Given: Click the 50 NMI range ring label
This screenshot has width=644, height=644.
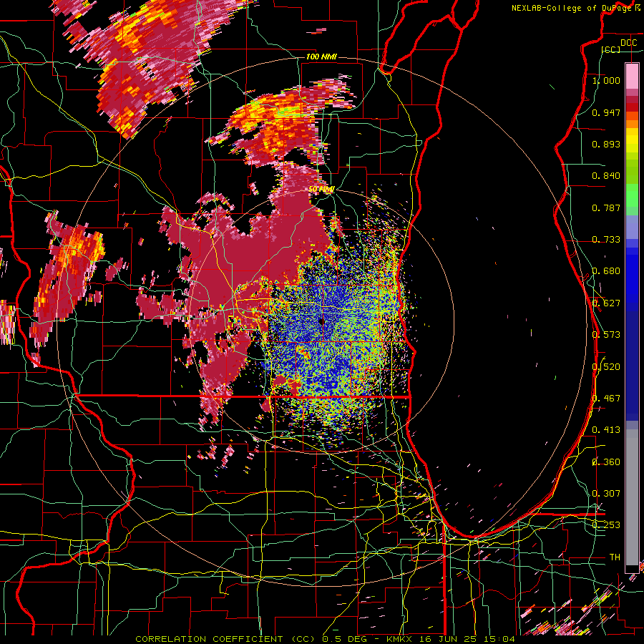Looking at the screenshot, I should tap(321, 190).
